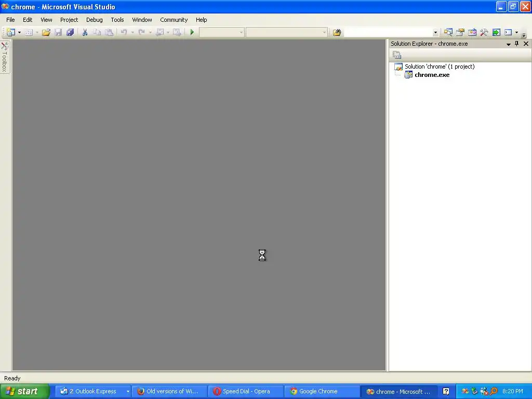Open Toolbox via hammer and wrench icon

click(x=484, y=32)
